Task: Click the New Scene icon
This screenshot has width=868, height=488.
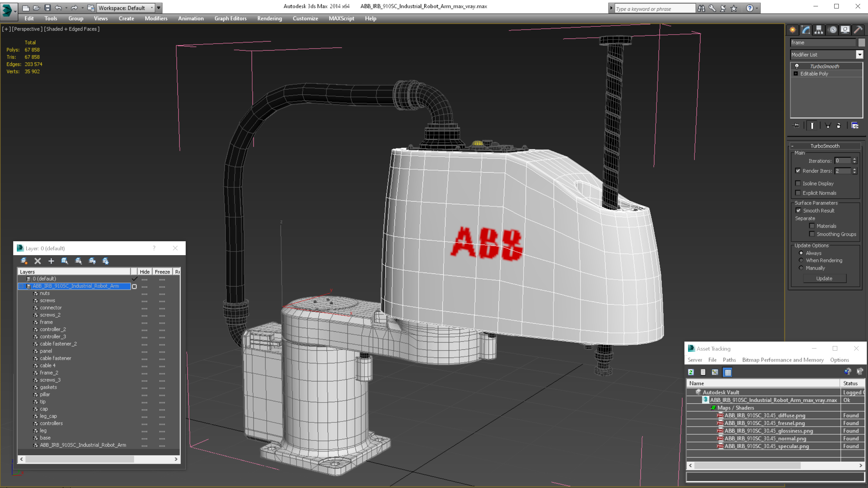Action: tap(26, 8)
